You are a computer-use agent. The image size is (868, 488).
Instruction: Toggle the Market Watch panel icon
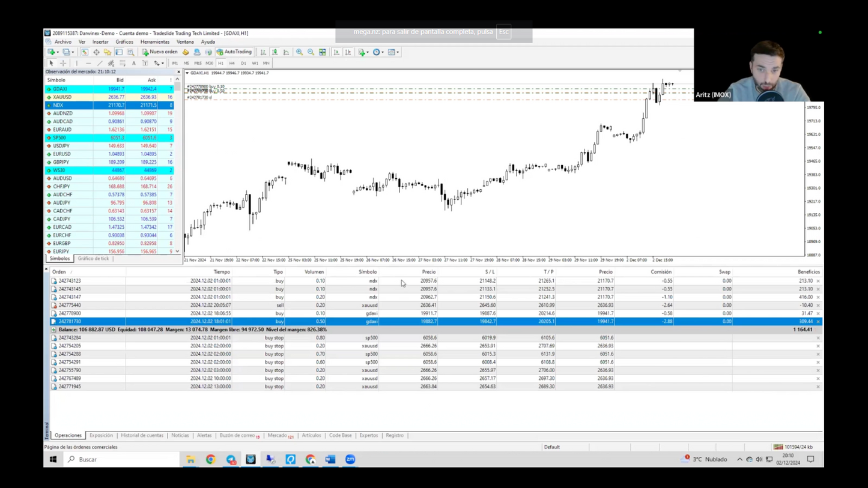(x=85, y=52)
